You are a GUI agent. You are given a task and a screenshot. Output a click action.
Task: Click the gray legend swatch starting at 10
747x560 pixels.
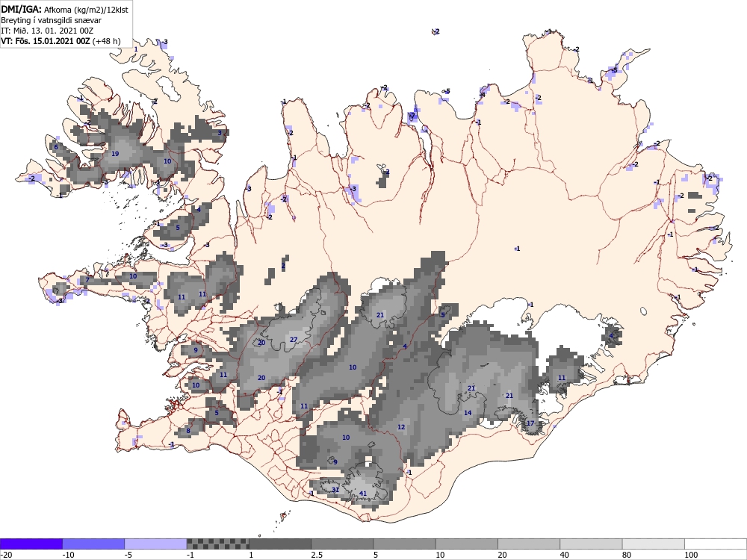(x=466, y=544)
